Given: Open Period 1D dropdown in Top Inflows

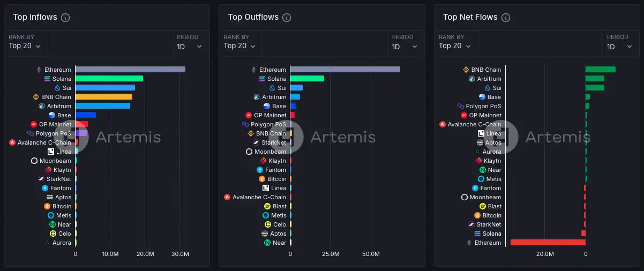Looking at the screenshot, I should click(190, 47).
